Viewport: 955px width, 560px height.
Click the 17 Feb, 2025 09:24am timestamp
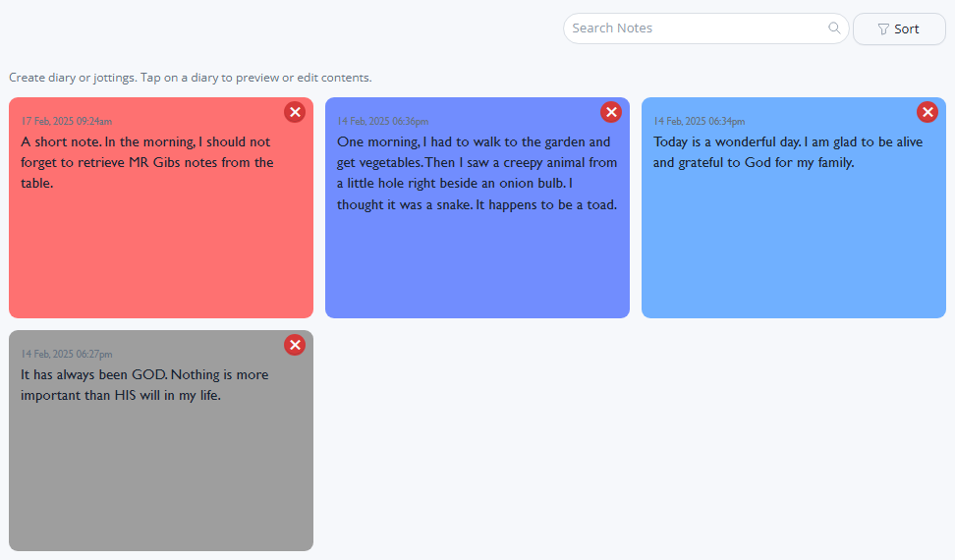pos(67,122)
